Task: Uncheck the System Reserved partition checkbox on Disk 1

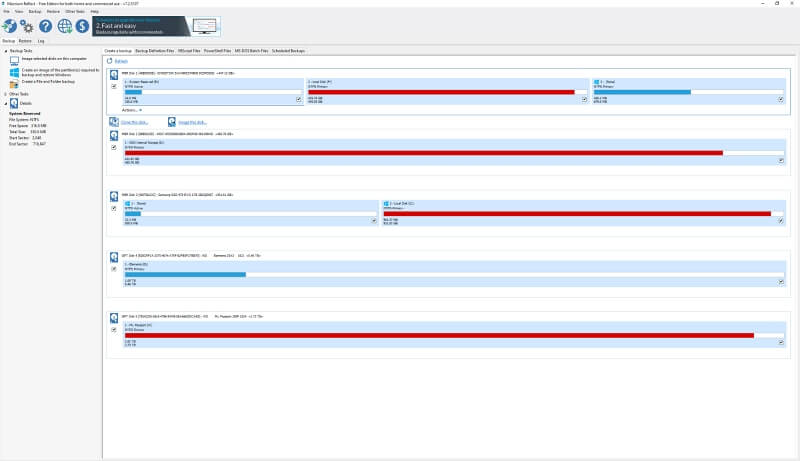Action: (x=298, y=99)
